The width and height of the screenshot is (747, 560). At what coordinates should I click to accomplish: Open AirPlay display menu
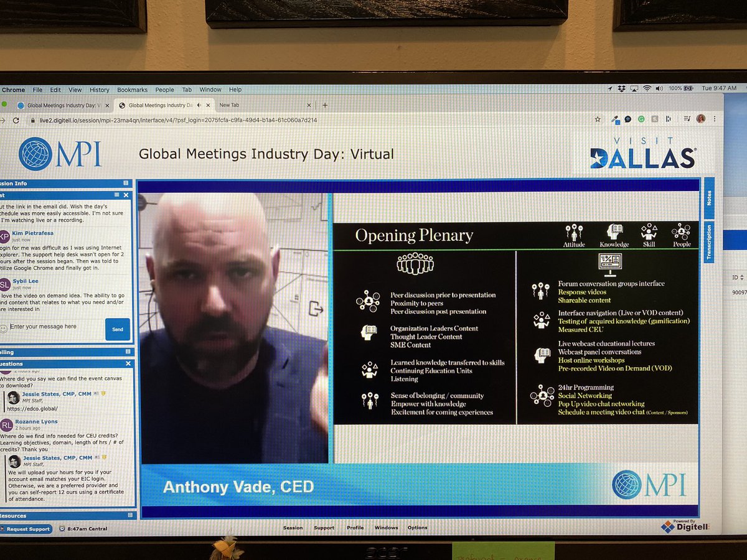(634, 89)
